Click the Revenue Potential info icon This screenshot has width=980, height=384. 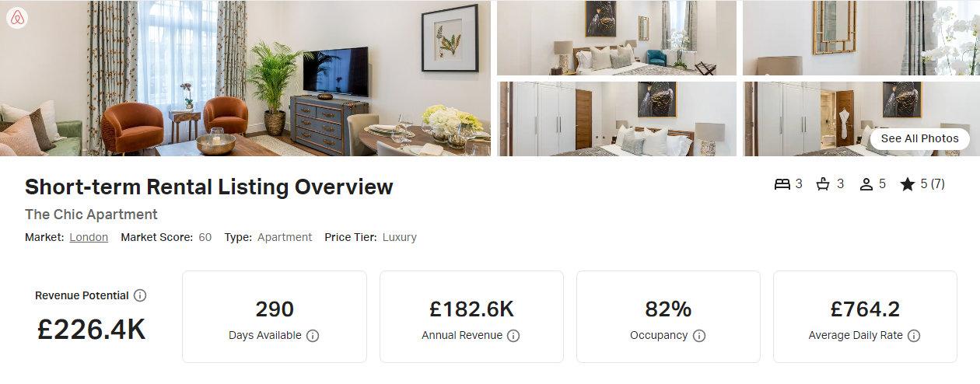click(x=140, y=295)
